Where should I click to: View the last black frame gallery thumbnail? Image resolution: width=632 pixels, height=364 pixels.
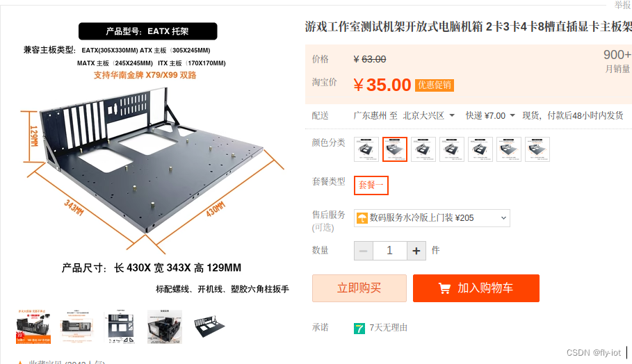[209, 326]
